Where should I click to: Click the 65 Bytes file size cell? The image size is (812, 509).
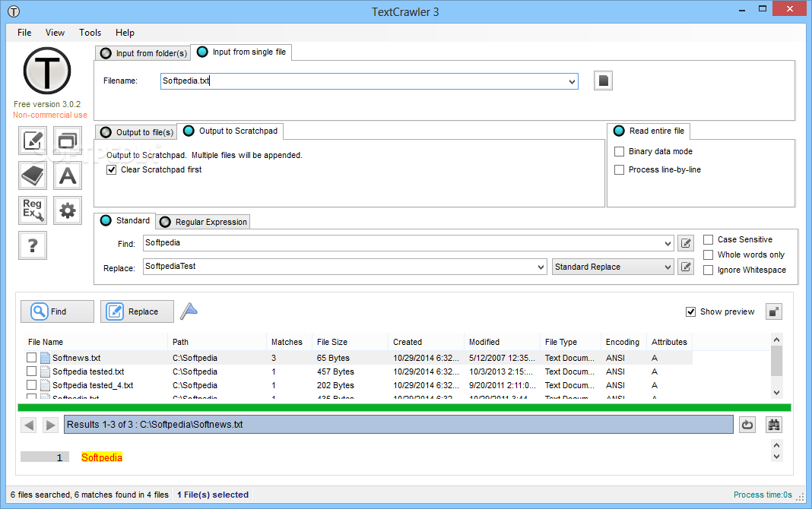pyautogui.click(x=333, y=358)
